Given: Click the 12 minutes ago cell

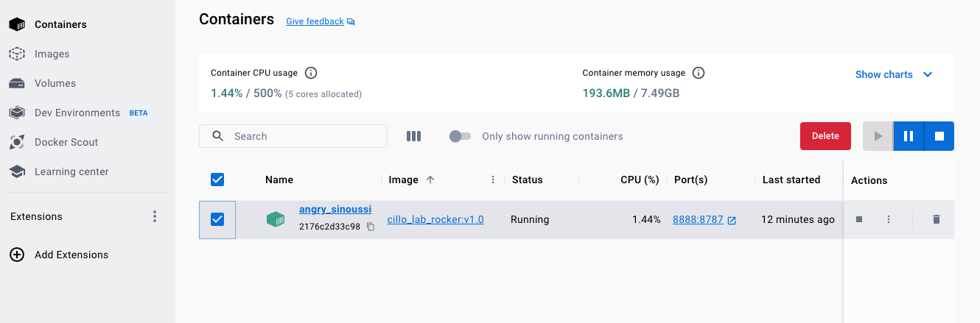Looking at the screenshot, I should pos(798,219).
